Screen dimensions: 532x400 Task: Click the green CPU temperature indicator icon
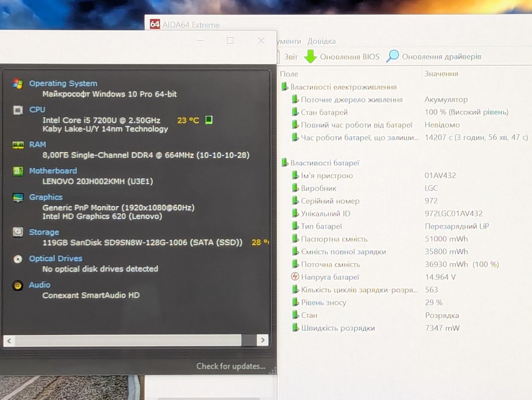pyautogui.click(x=209, y=120)
